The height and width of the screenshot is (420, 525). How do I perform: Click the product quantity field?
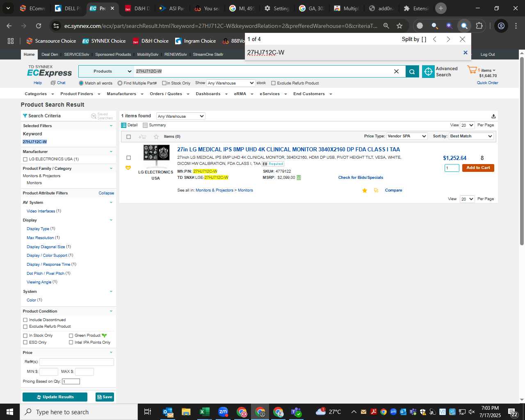(452, 168)
